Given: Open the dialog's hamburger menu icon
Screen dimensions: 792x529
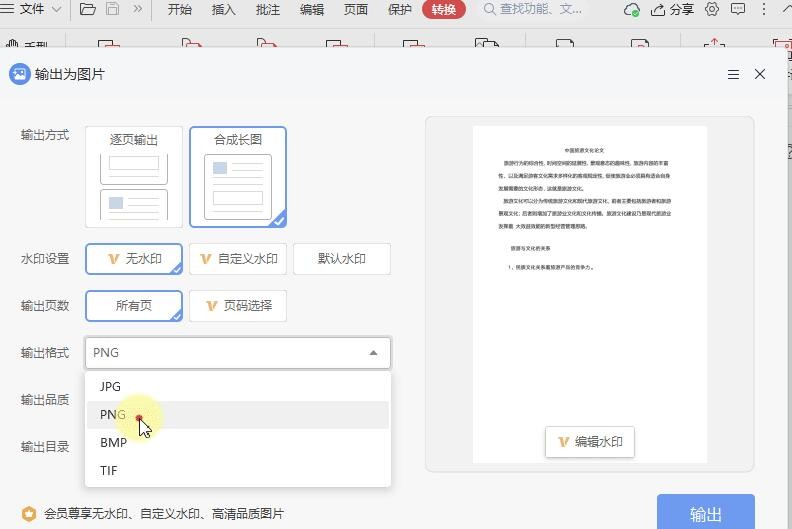Looking at the screenshot, I should click(733, 75).
